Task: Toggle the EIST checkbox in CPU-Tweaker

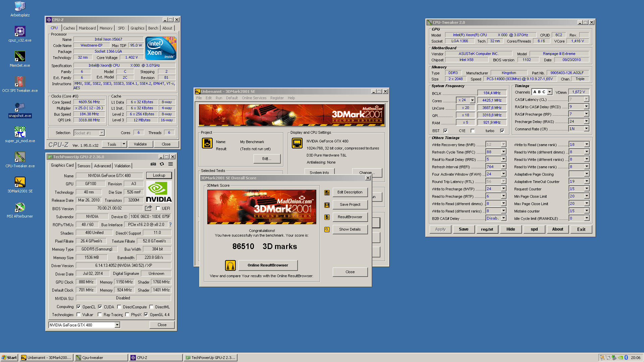Action: pyautogui.click(x=445, y=131)
